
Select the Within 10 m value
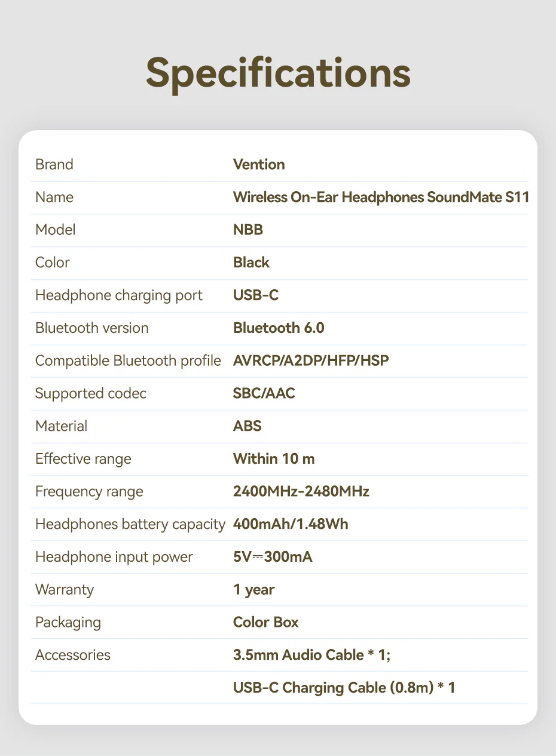pyautogui.click(x=274, y=459)
